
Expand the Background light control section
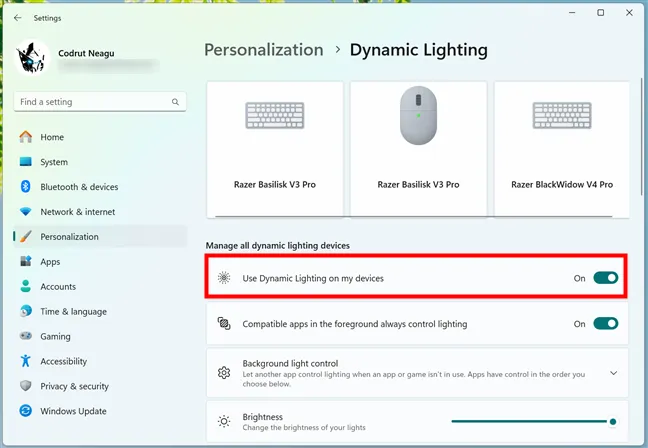[613, 373]
